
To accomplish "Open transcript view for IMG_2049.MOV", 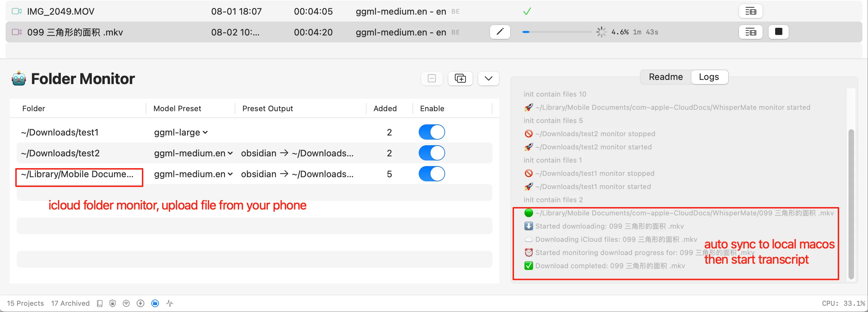I will click(x=750, y=11).
